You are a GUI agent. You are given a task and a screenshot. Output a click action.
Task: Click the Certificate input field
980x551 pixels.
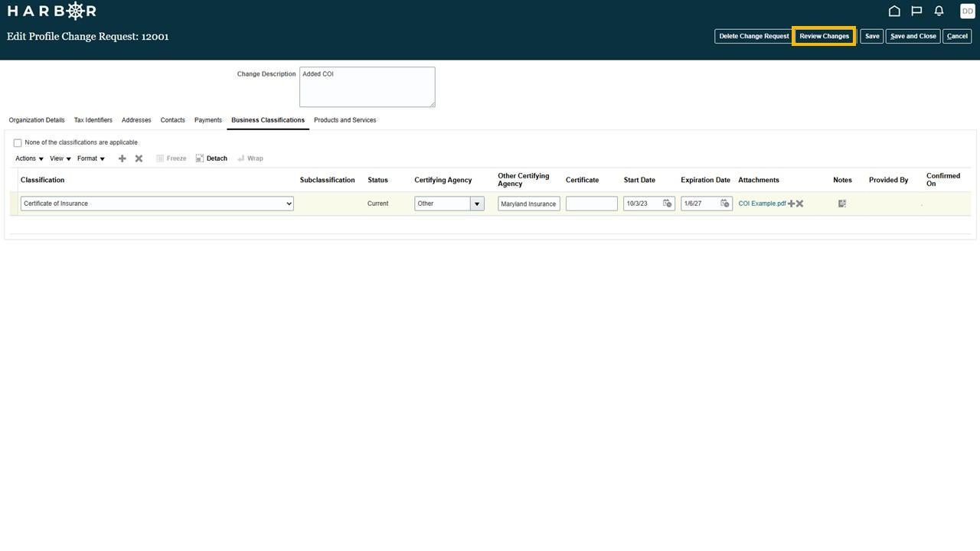[591, 204]
